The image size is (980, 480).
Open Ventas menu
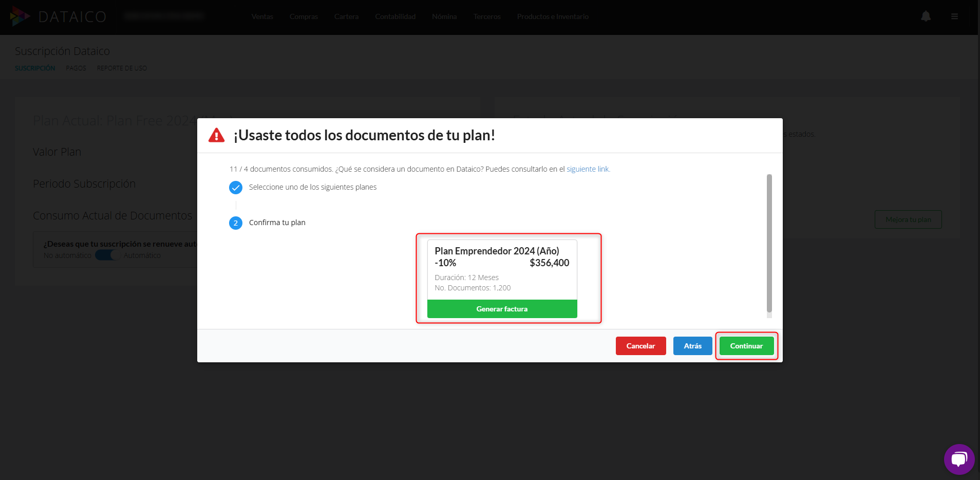coord(262,16)
